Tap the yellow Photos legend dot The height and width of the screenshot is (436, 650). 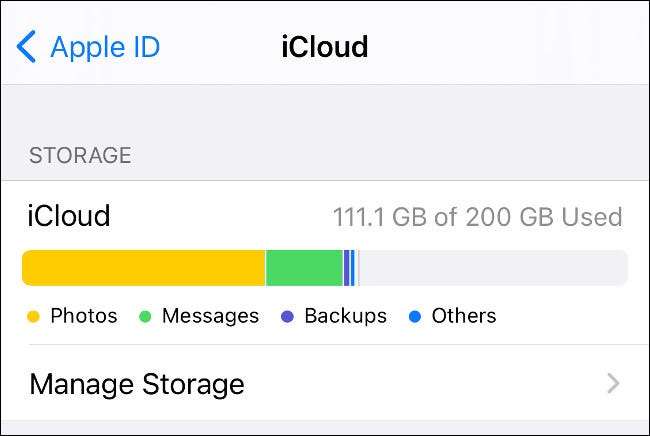pos(33,317)
